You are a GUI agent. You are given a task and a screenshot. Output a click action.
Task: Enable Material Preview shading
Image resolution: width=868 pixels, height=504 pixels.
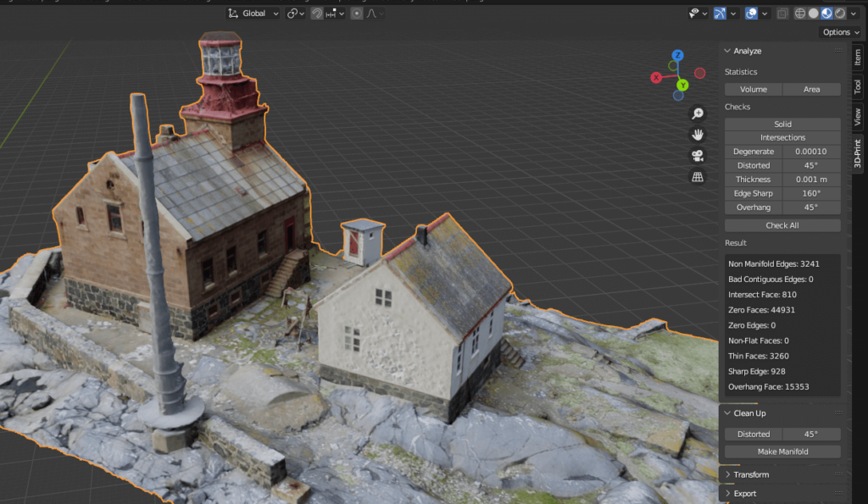(x=826, y=13)
